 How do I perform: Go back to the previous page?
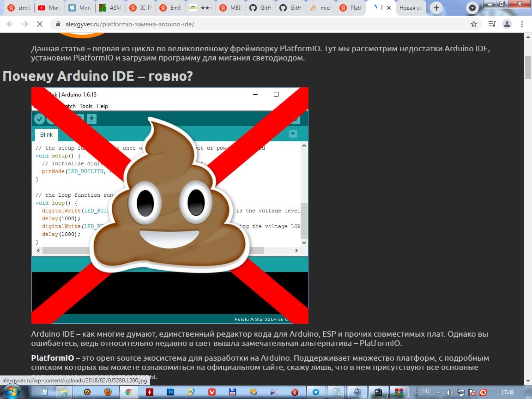(10, 24)
